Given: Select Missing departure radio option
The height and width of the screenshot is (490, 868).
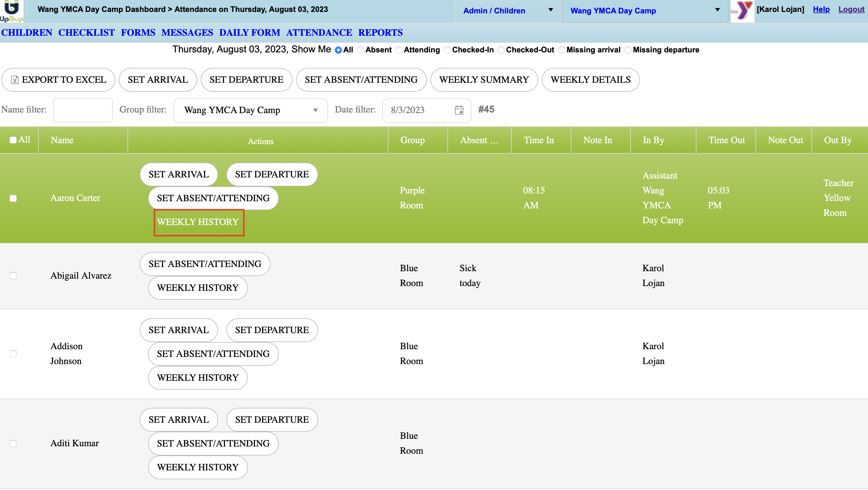Looking at the screenshot, I should click(628, 50).
